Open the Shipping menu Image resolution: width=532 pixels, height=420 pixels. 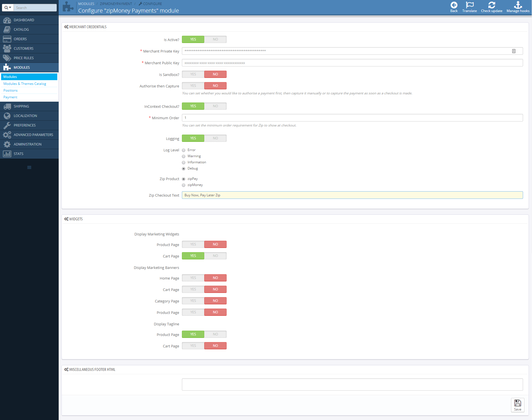(29, 106)
